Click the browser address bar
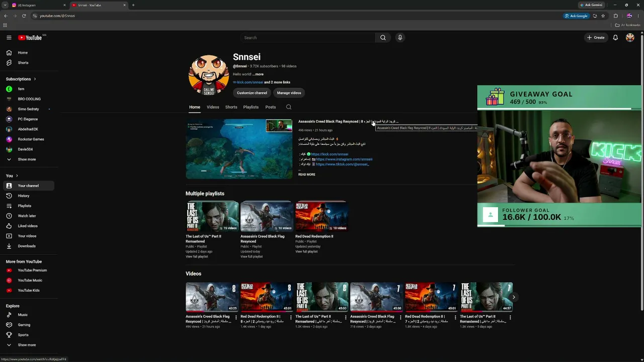 click(297, 16)
